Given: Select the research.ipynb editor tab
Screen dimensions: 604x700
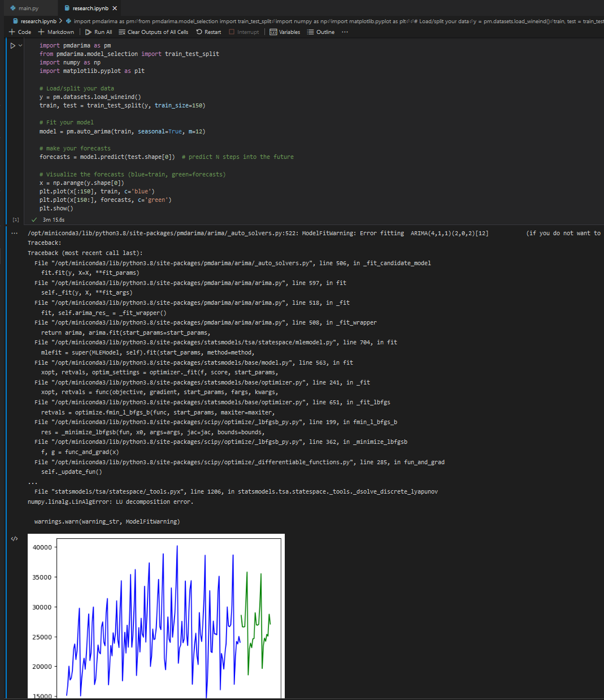Looking at the screenshot, I should [x=90, y=8].
